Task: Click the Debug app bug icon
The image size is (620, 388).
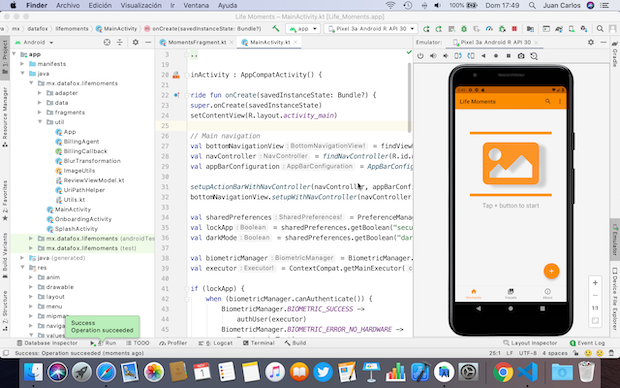Action: point(464,29)
